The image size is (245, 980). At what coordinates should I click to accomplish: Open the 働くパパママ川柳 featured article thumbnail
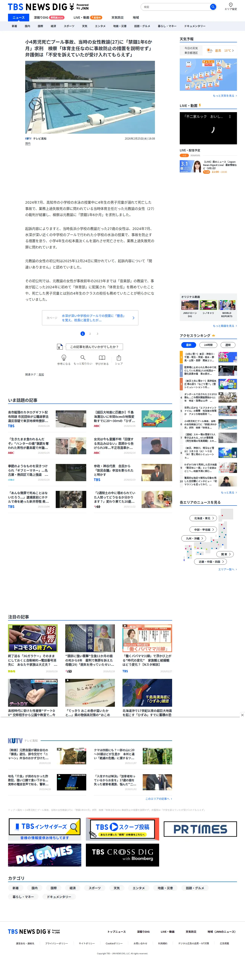(x=147, y=638)
